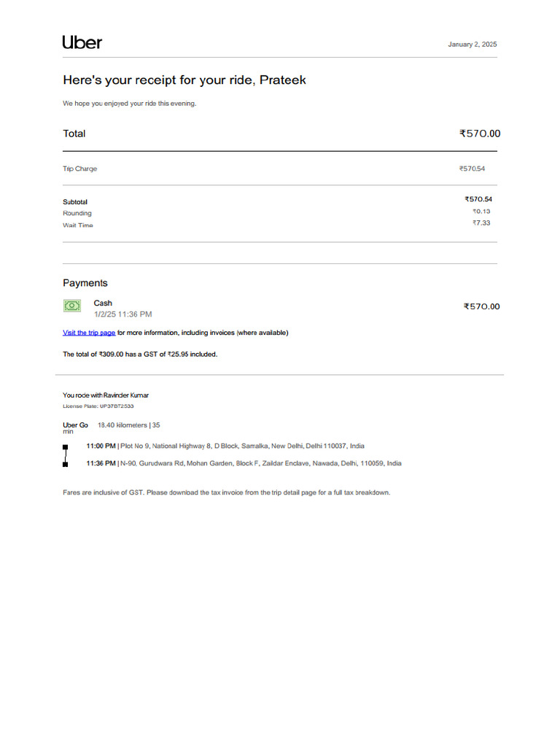Click the Cash payment amount ₹570.00
The width and height of the screenshot is (560, 747).
click(481, 306)
